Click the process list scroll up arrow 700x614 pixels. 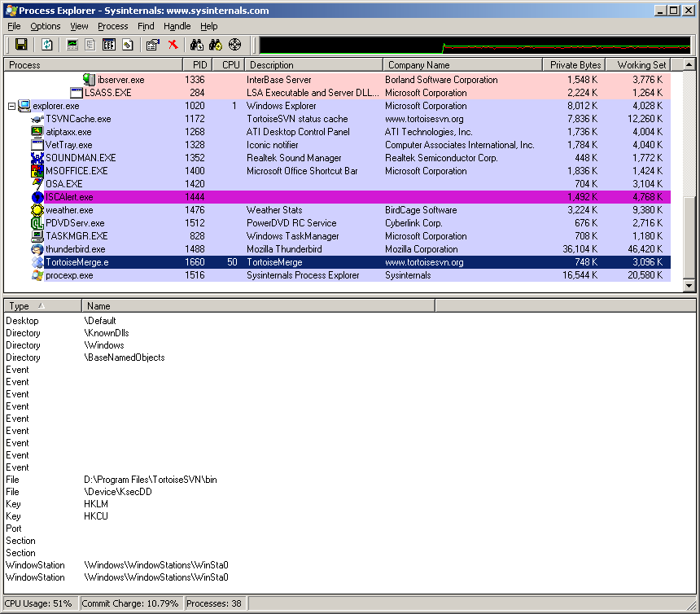tap(689, 65)
